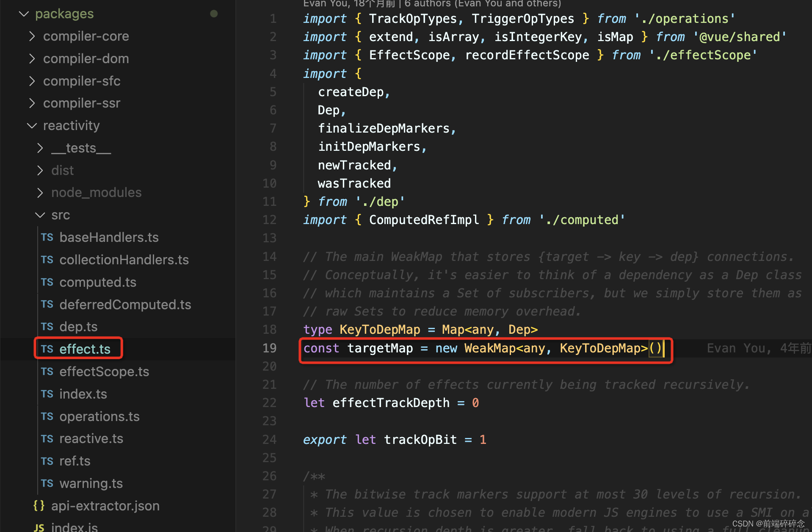The image size is (812, 532).
Task: Select the node_modules folder name
Action: (x=96, y=193)
